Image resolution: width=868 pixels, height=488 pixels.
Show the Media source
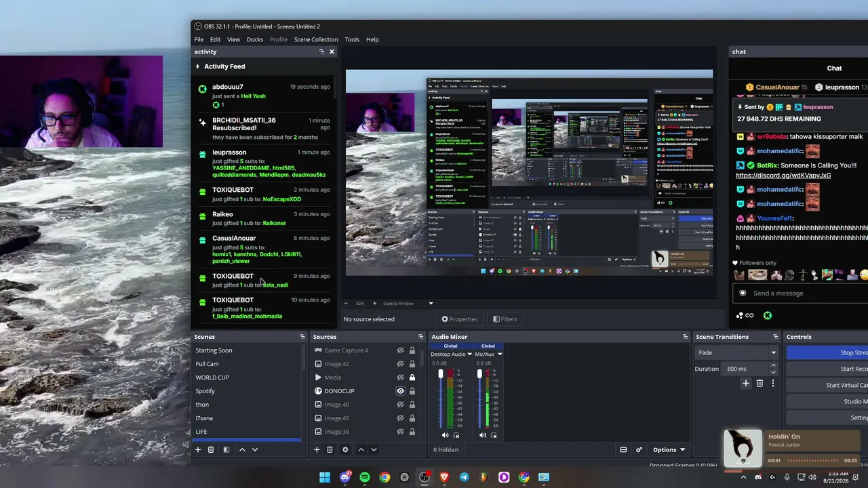point(400,378)
